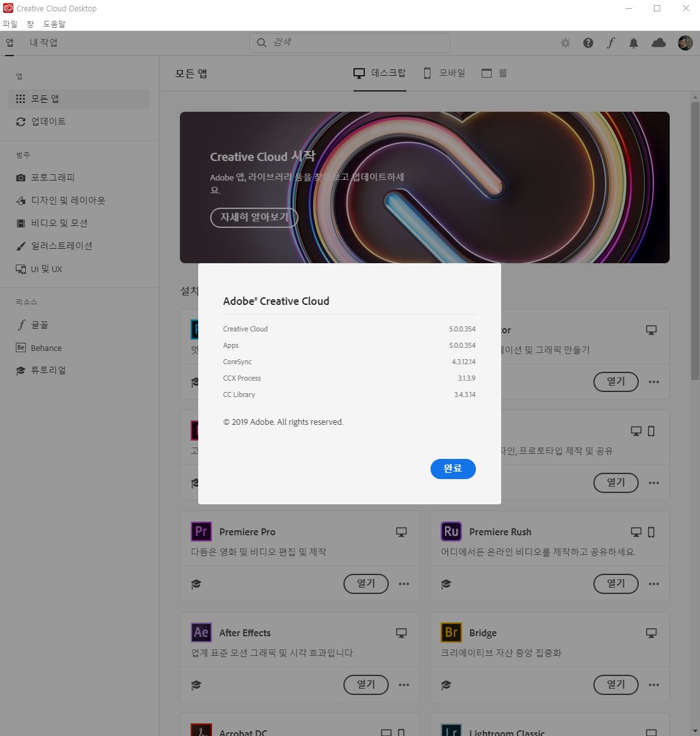This screenshot has height=736, width=700.
Task: Open more options for Bridge
Action: coord(653,685)
